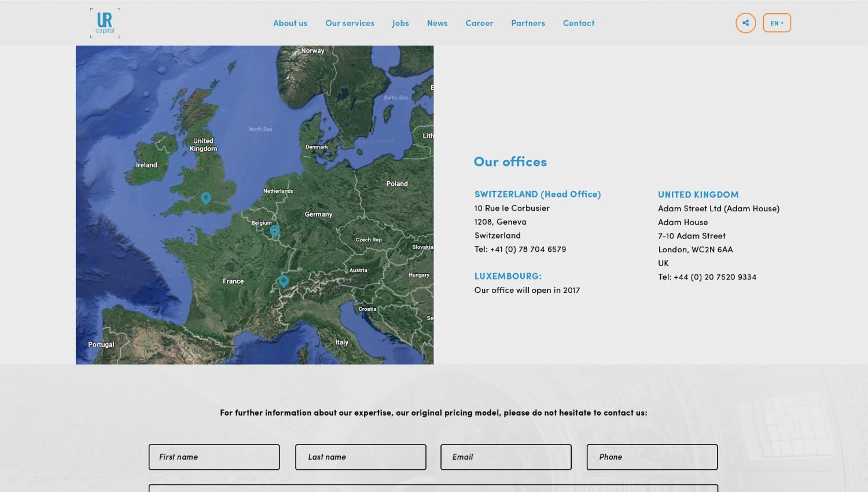Click the Switzerland phone number +41 (0) 78 704 6579
Image resolution: width=868 pixels, height=492 pixels.
[528, 249]
